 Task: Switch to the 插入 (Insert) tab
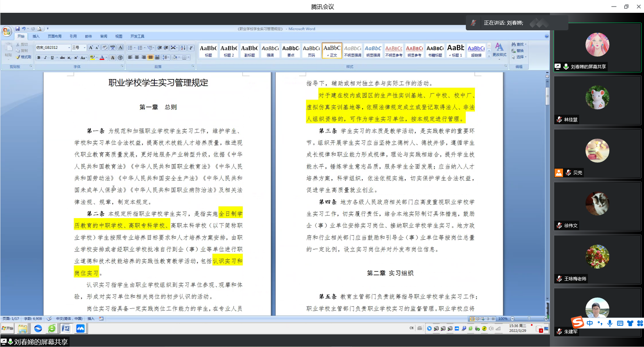36,36
